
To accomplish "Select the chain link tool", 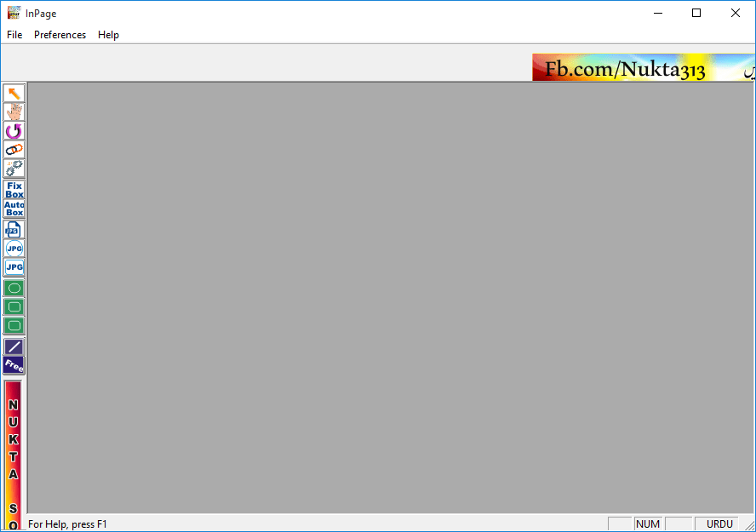I will click(14, 149).
